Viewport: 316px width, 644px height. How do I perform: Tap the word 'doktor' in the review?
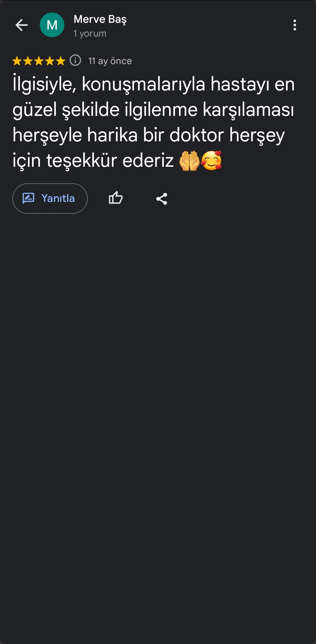pos(196,135)
